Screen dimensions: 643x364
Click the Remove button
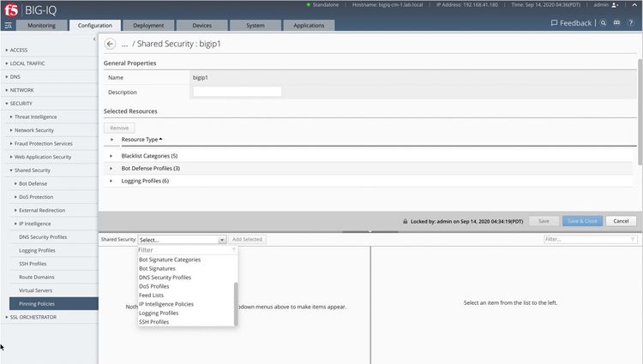tap(119, 128)
